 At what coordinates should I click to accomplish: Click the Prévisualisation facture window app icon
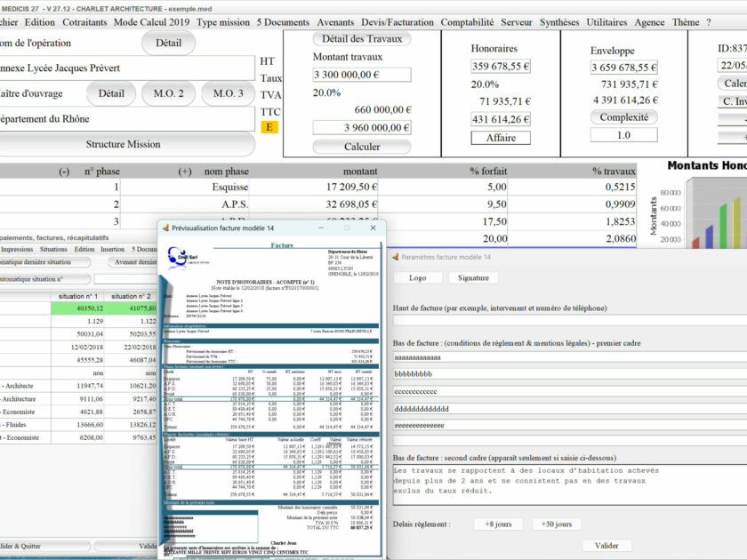point(165,228)
